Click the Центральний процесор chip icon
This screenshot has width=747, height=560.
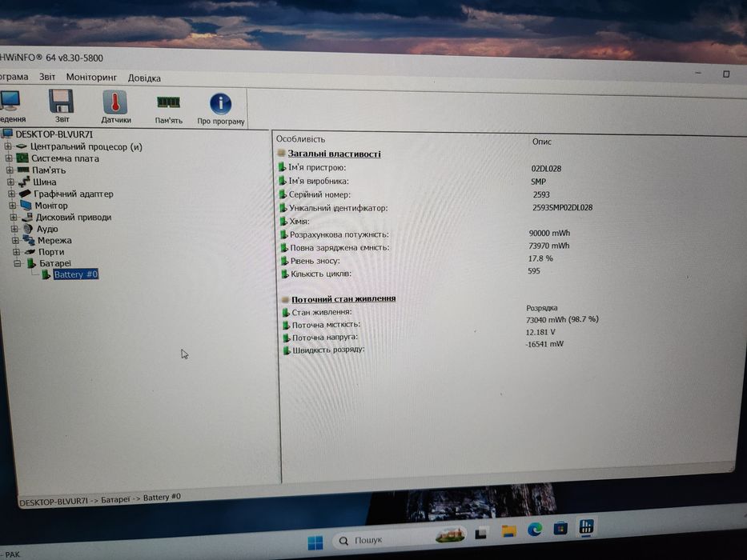point(21,146)
